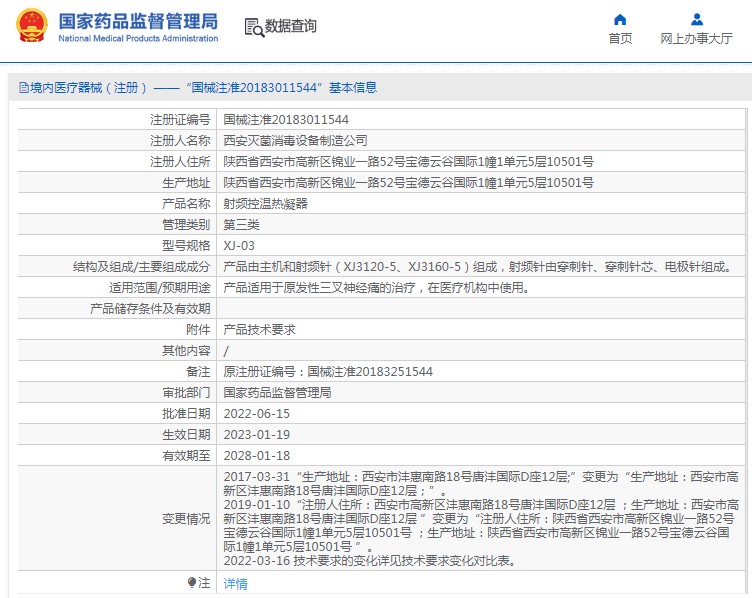Image resolution: width=752 pixels, height=598 pixels.
Task: Open the 详情 details link
Action: point(235,584)
